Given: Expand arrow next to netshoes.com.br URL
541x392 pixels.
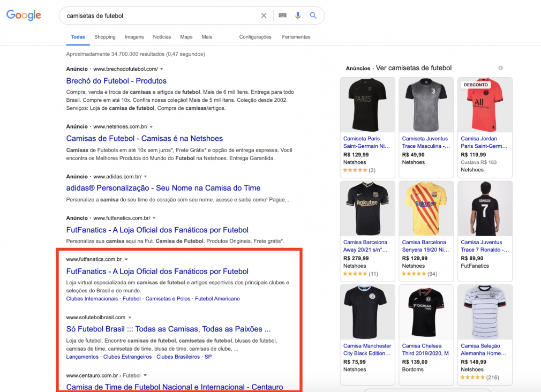Looking at the screenshot, I should tap(151, 126).
